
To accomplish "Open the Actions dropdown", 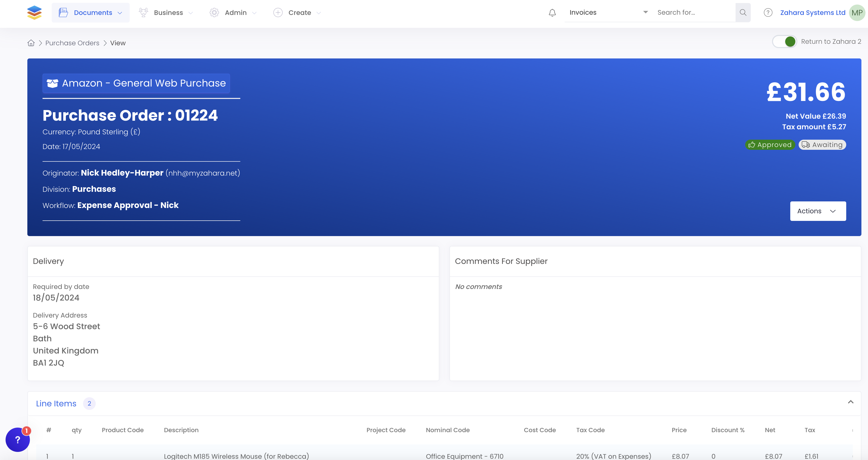I will (818, 211).
